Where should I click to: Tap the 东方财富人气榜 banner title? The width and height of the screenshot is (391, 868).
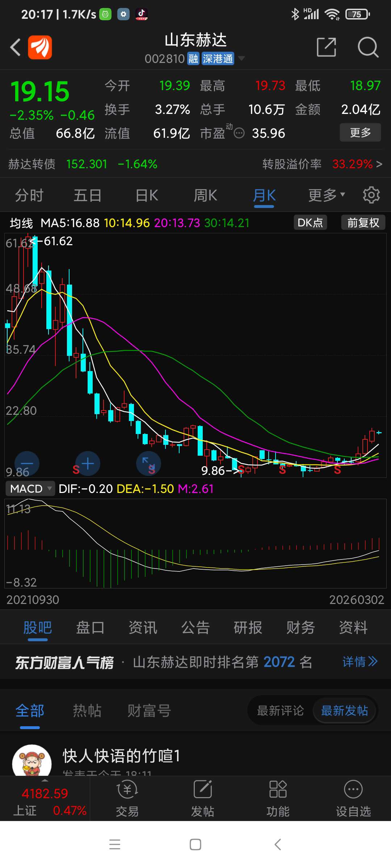(x=64, y=662)
